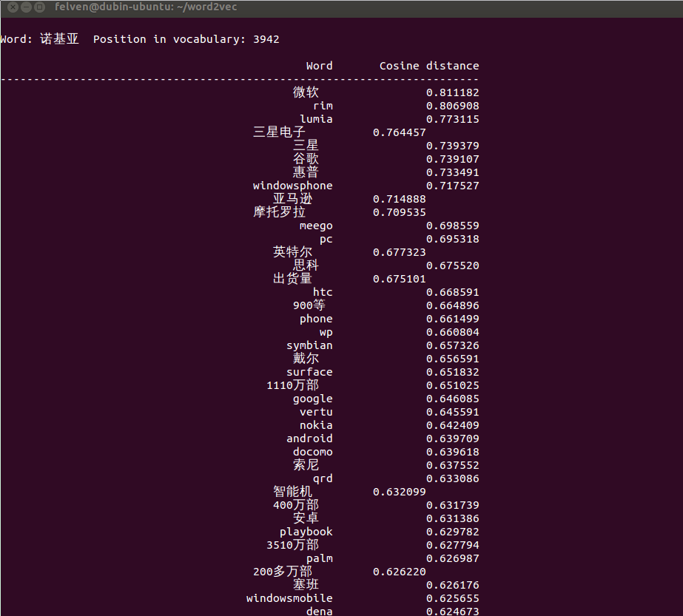The height and width of the screenshot is (616, 683).
Task: Select the value 0.764457
Action: pyautogui.click(x=400, y=132)
